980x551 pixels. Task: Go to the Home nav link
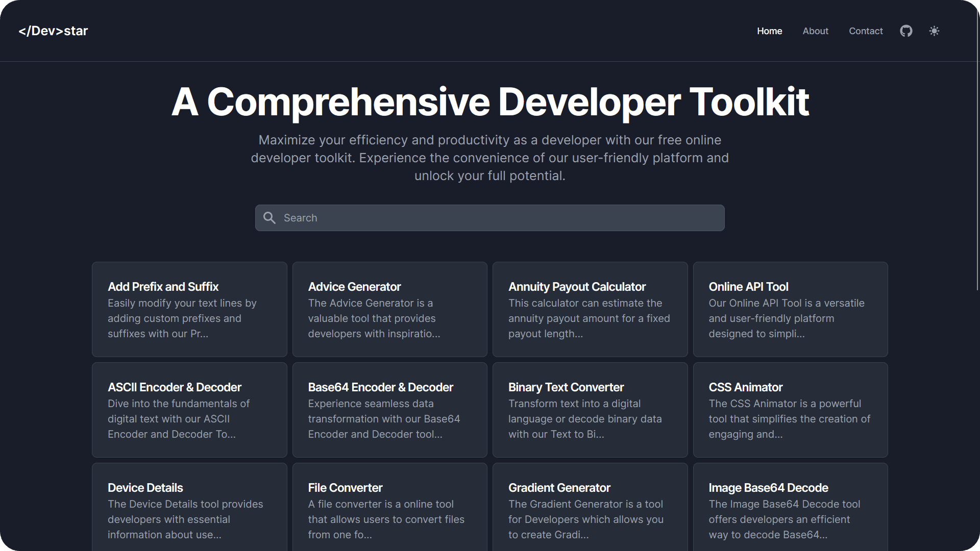coord(769,31)
